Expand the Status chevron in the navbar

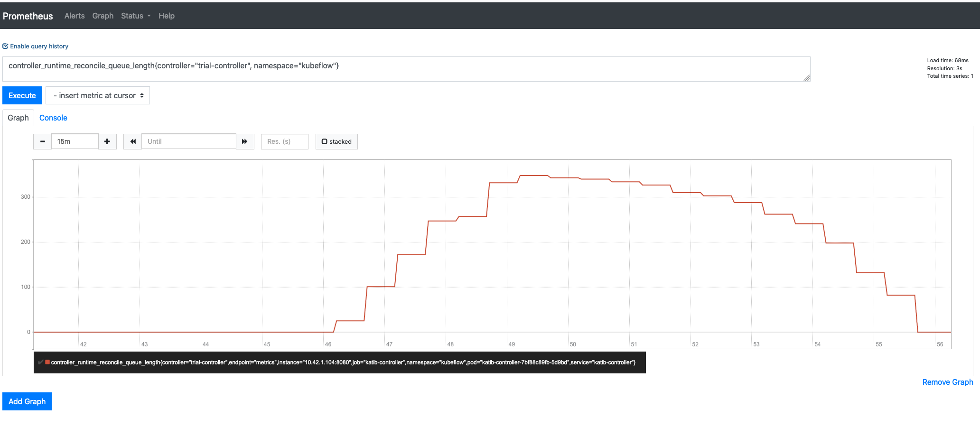pos(148,16)
